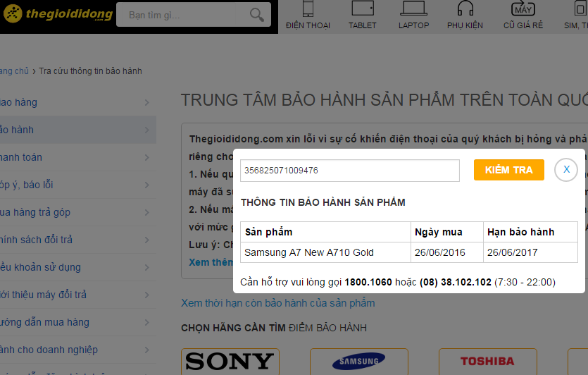This screenshot has width=588, height=375.
Task: Click phone number (08) 38.102.102
Action: click(x=455, y=282)
